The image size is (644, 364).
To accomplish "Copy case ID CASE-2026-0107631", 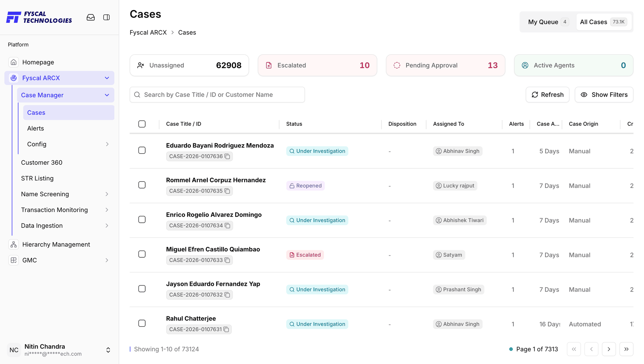I will 226,329.
